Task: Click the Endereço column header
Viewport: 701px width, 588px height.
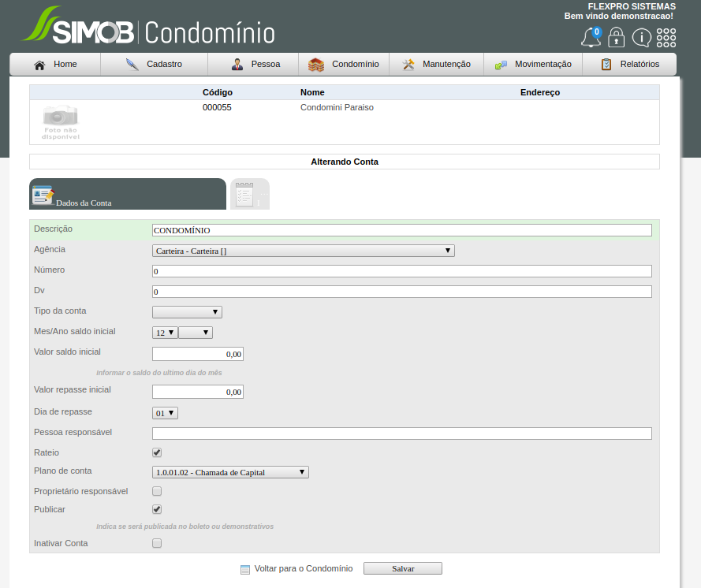Action: click(540, 92)
